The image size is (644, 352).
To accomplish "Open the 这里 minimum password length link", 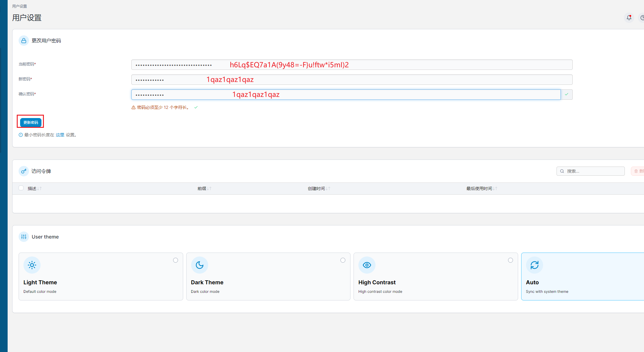I will tap(60, 135).
